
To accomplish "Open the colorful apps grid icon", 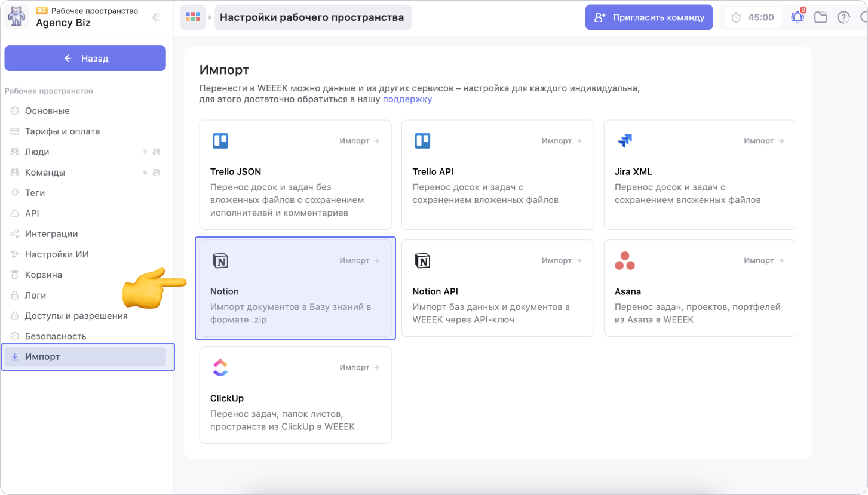I will coord(192,17).
